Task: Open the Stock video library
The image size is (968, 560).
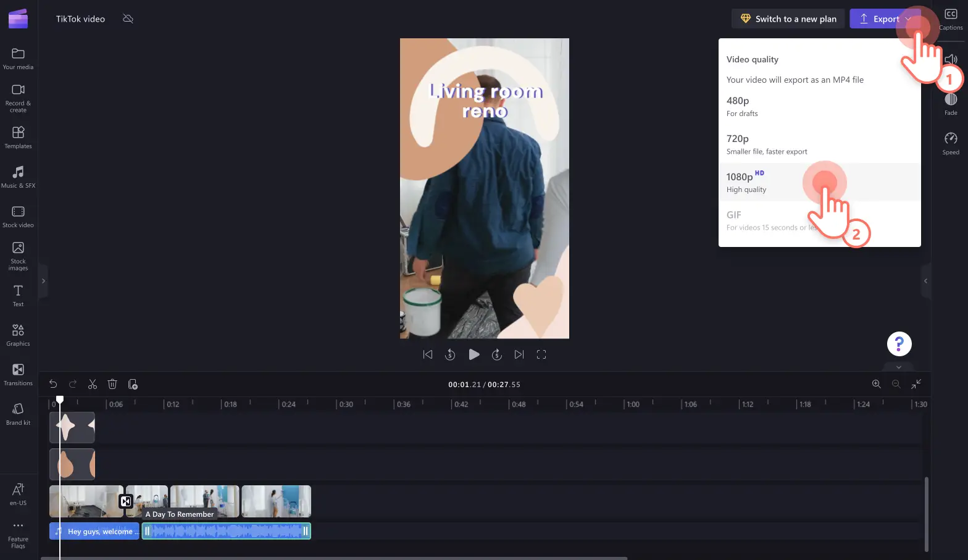Action: (18, 217)
